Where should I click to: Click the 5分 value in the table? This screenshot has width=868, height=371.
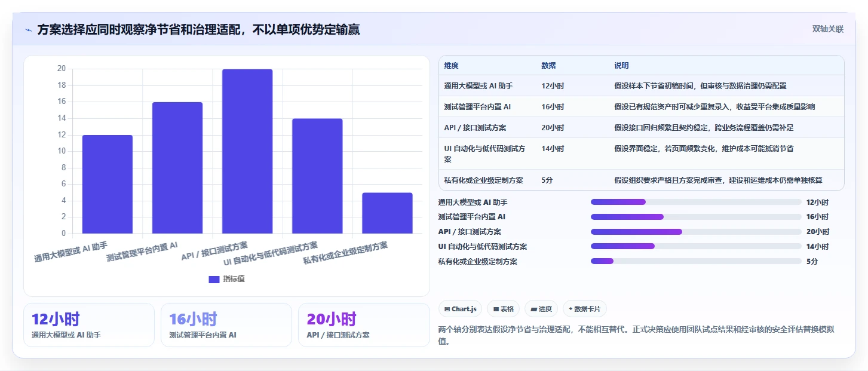pyautogui.click(x=547, y=180)
